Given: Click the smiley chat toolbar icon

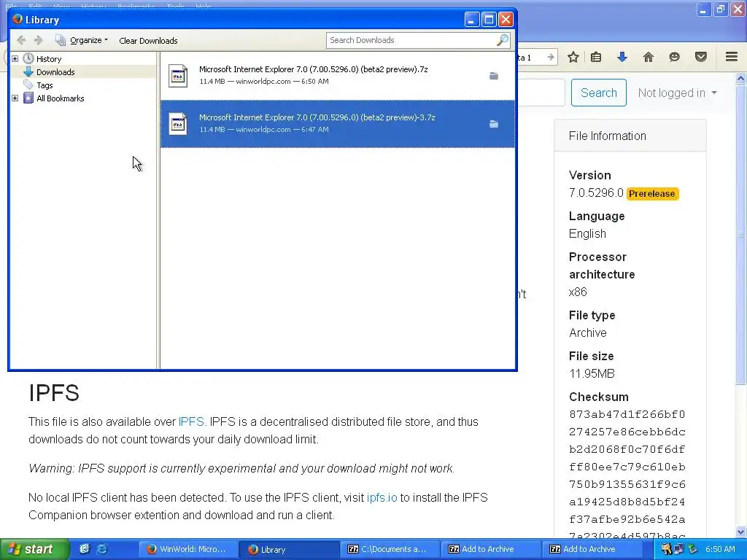Looking at the screenshot, I should [x=675, y=57].
